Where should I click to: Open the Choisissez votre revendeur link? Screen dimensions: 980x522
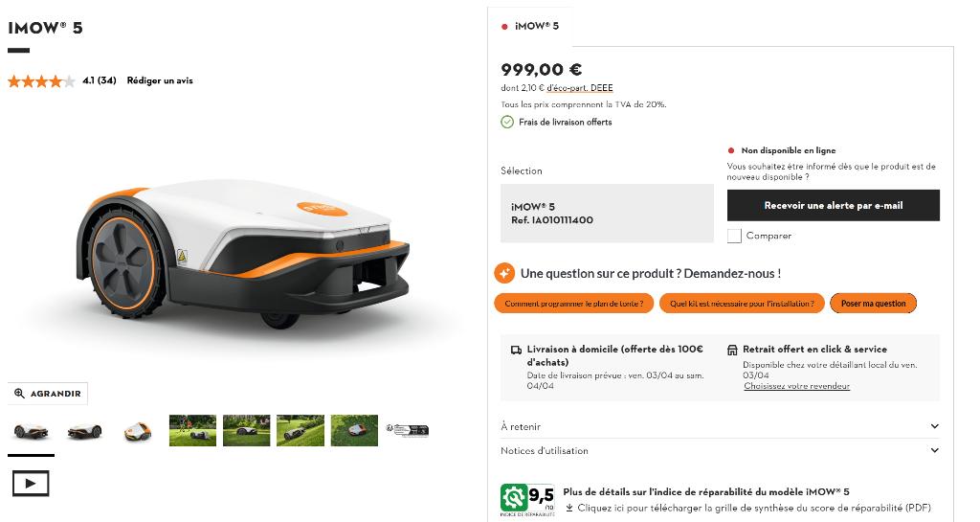[x=796, y=386]
